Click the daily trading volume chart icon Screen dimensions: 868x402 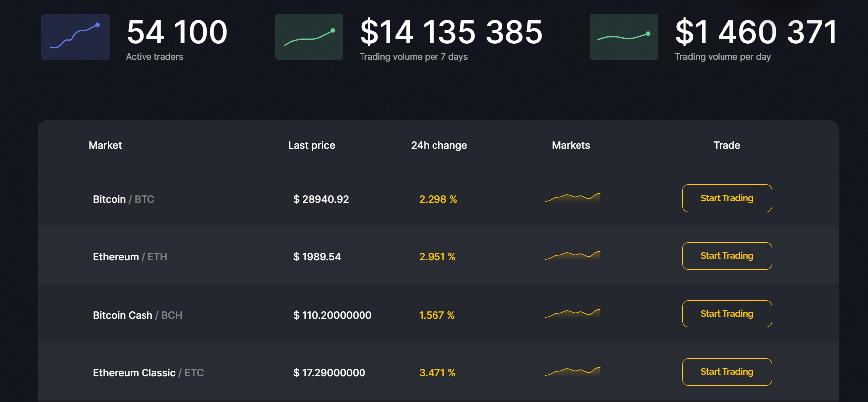click(624, 37)
